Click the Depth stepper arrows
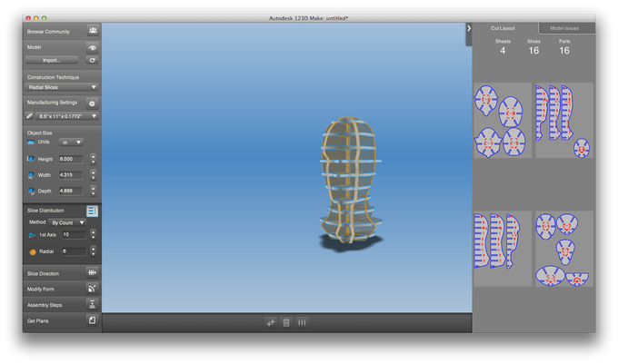Image resolution: width=618 pixels, height=364 pixels. click(x=93, y=191)
